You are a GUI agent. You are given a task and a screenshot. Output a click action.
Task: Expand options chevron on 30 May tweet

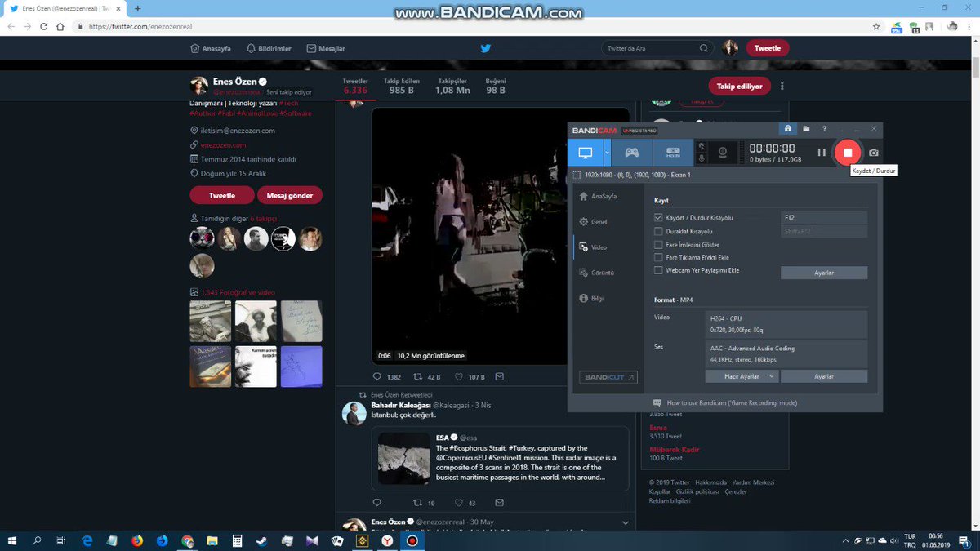coord(626,522)
